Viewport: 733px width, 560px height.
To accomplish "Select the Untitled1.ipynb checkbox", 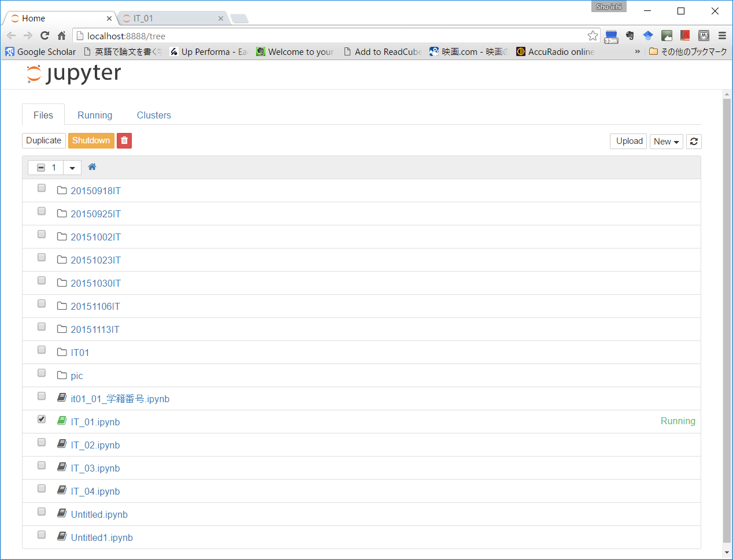I will [42, 535].
